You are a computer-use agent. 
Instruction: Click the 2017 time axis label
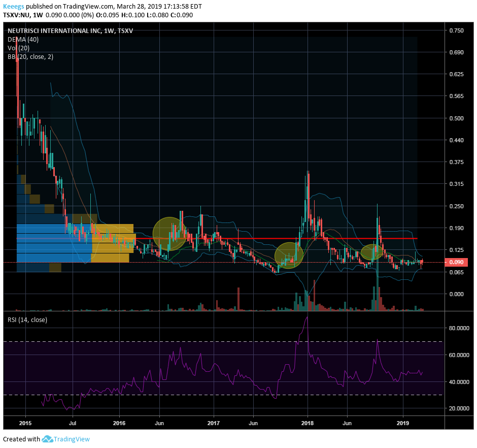point(214,423)
